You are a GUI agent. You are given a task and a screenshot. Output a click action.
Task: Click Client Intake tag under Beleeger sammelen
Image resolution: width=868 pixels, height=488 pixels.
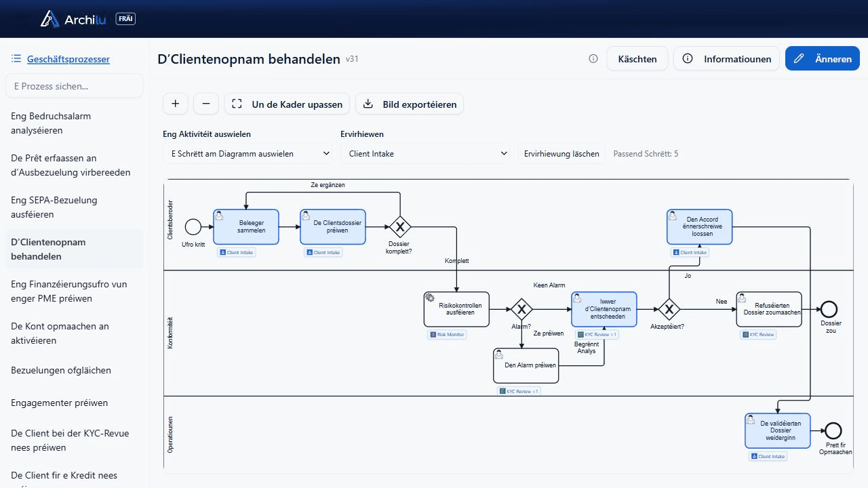coord(237,252)
